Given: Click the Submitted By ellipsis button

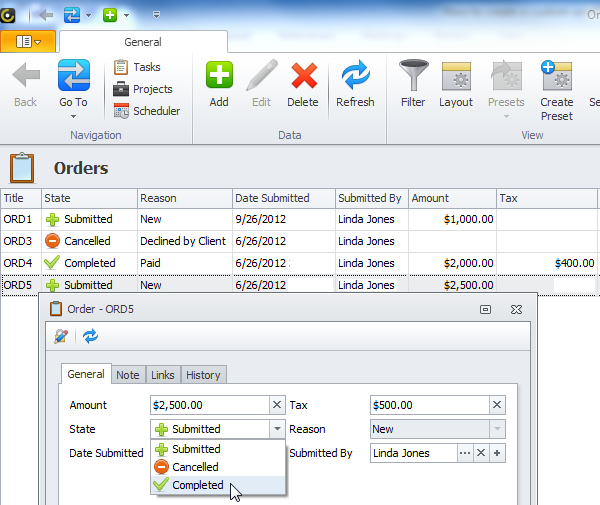Looking at the screenshot, I should [x=464, y=453].
